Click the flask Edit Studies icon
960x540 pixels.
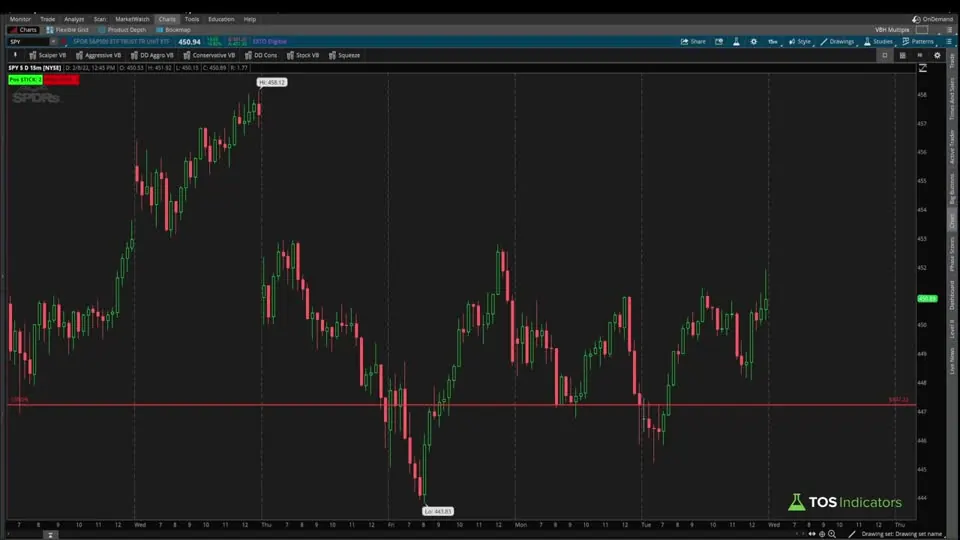736,42
